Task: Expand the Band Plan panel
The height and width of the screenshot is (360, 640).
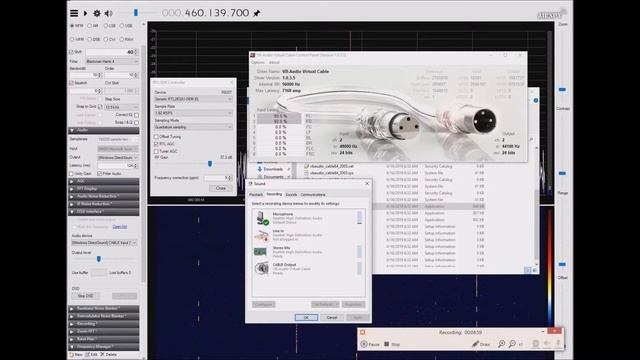Action: pos(103,339)
